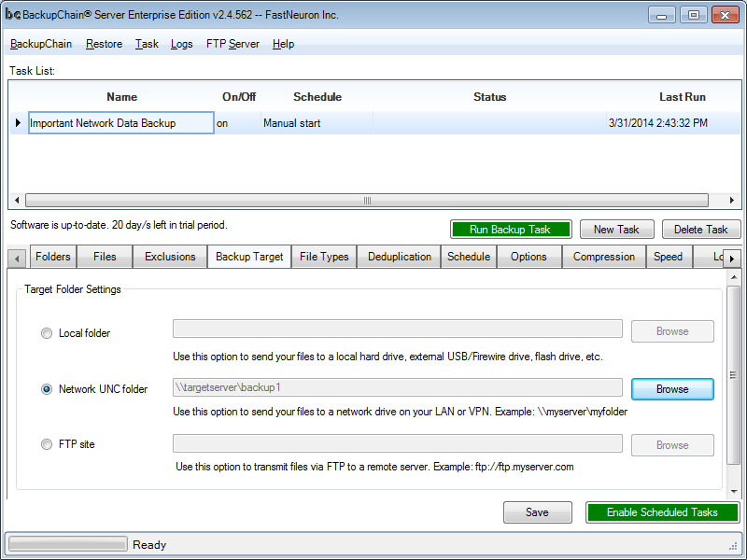Switch to the File Types tab
The image size is (747, 560).
(324, 257)
